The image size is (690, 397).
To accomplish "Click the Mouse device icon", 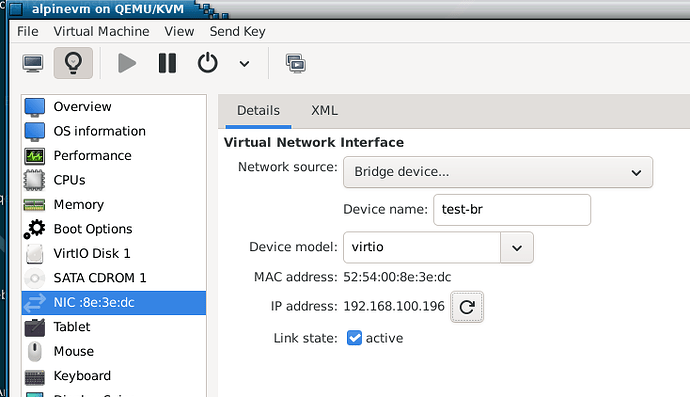I will pyautogui.click(x=35, y=352).
